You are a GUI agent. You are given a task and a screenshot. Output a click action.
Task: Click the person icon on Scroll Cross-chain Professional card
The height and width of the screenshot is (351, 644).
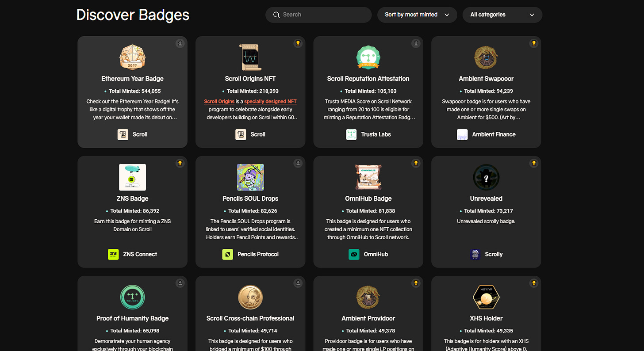[298, 283]
